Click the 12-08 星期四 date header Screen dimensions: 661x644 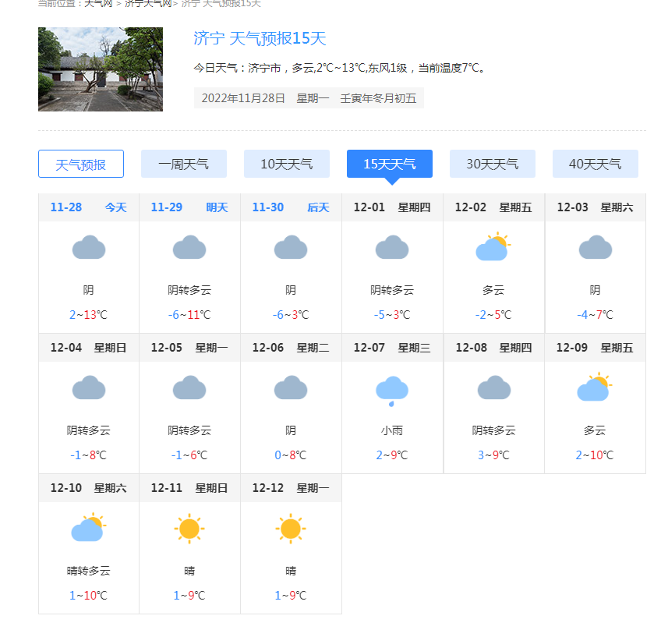click(493, 348)
